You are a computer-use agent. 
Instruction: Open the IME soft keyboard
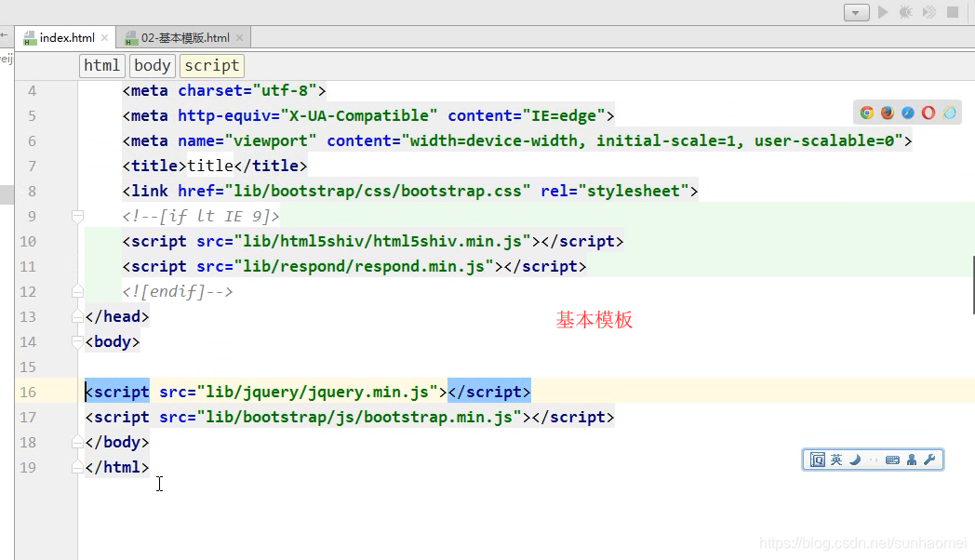click(892, 460)
